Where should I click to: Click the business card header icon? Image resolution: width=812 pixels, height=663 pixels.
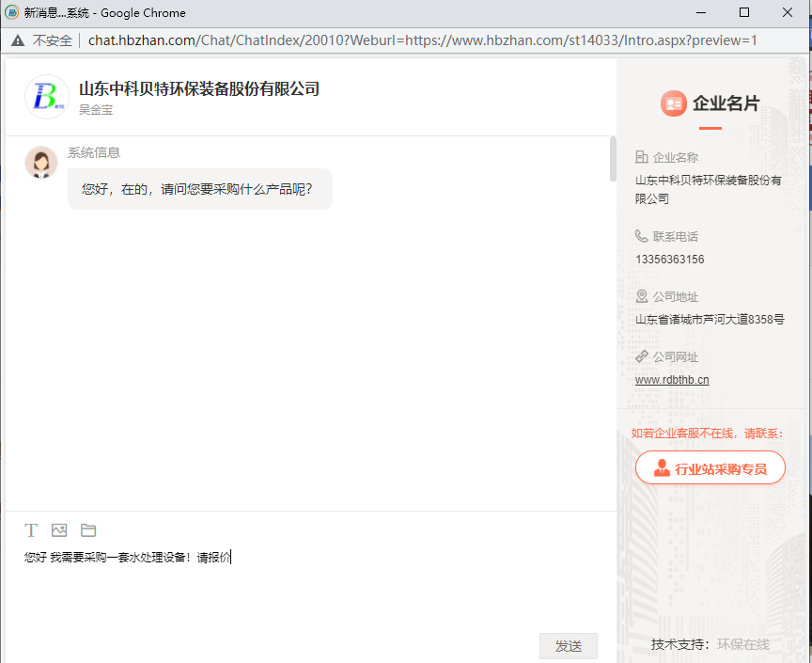pyautogui.click(x=673, y=103)
